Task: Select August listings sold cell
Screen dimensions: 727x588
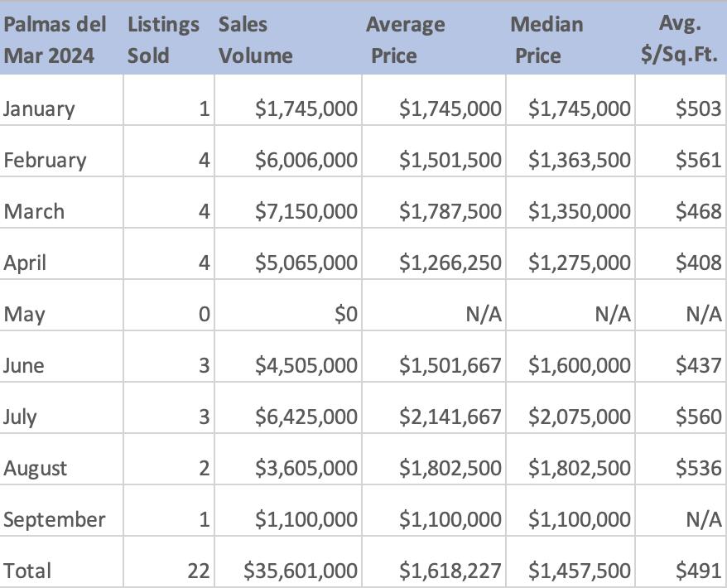Action: (x=204, y=469)
